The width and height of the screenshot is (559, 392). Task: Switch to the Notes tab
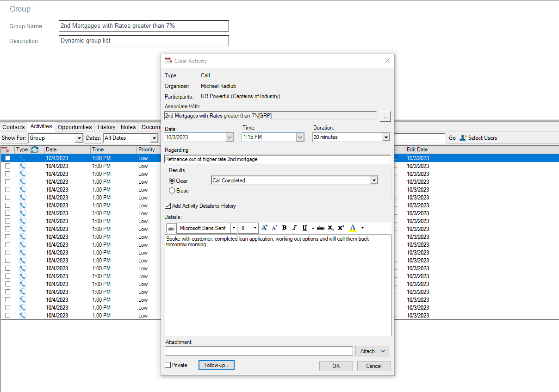(x=128, y=127)
